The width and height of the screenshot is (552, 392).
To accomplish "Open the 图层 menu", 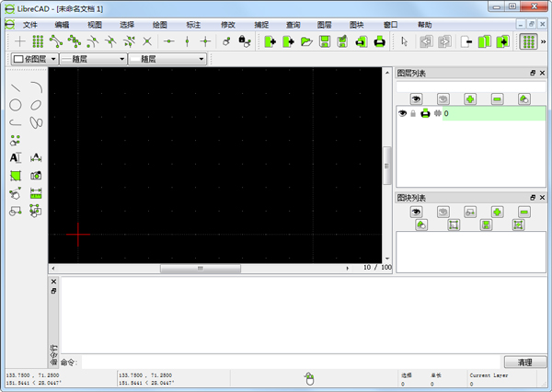I will tap(324, 25).
